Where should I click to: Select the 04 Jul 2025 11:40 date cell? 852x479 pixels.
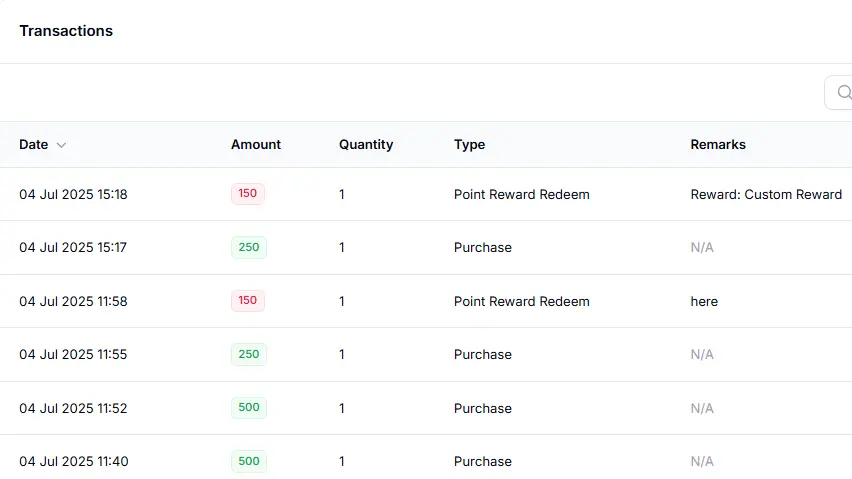coord(74,462)
